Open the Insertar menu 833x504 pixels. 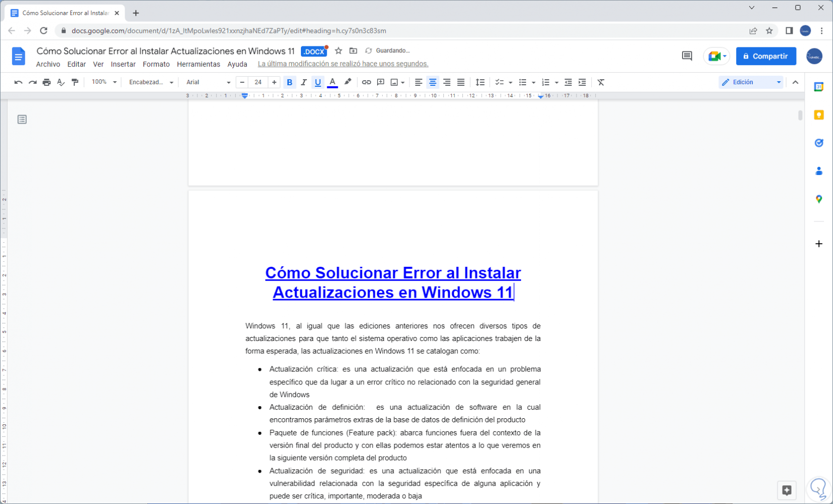(123, 64)
